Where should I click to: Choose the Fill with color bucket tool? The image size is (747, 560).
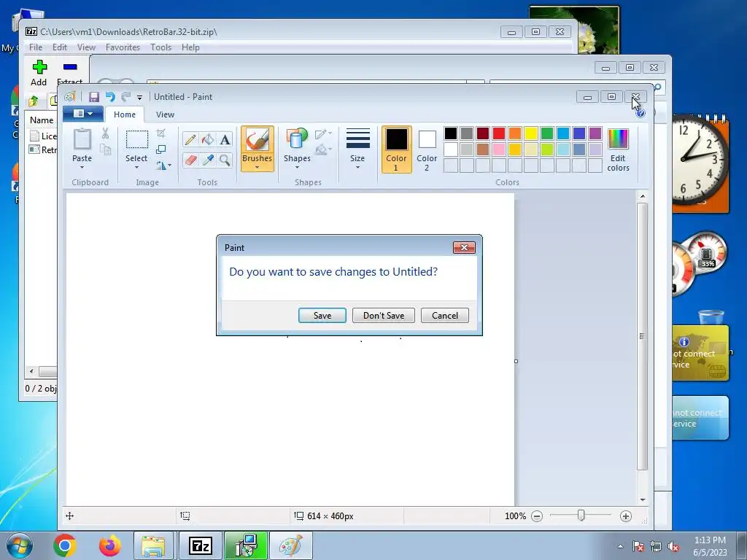pyautogui.click(x=208, y=139)
